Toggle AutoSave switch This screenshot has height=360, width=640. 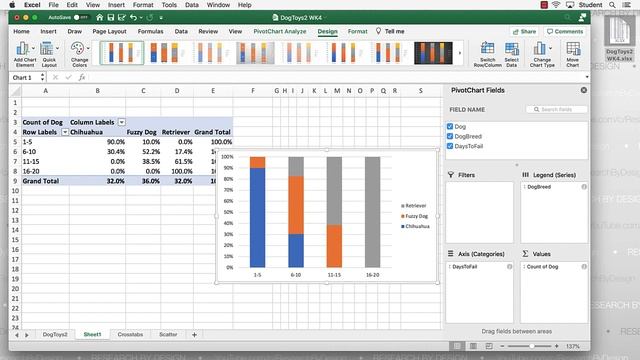pos(81,18)
